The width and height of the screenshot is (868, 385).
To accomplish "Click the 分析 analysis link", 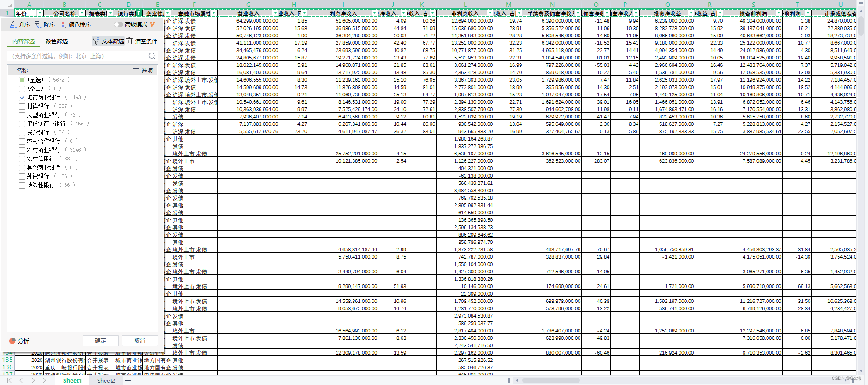I will pyautogui.click(x=23, y=341).
